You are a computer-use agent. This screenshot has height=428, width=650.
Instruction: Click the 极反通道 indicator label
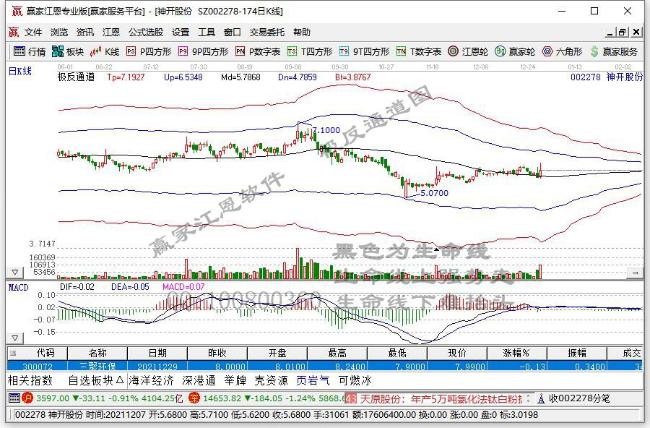tap(76, 77)
